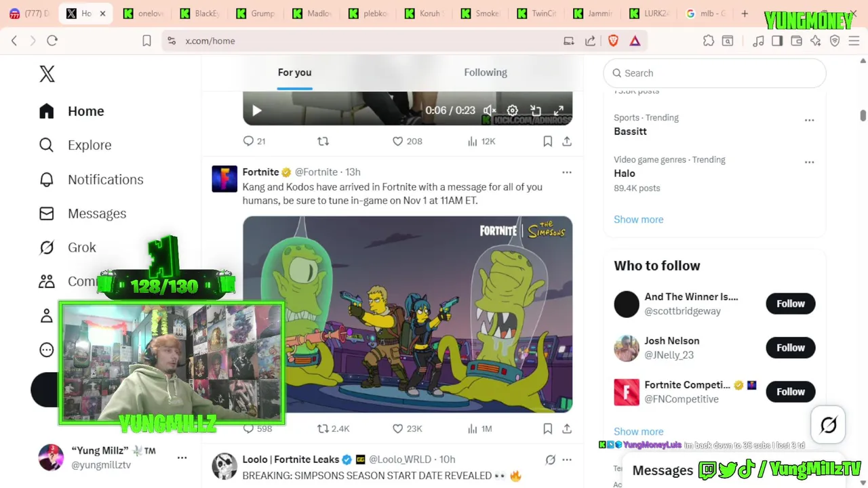The image size is (868, 488).
Task: Click Grok explain icon on Loolo post
Action: (x=551, y=460)
